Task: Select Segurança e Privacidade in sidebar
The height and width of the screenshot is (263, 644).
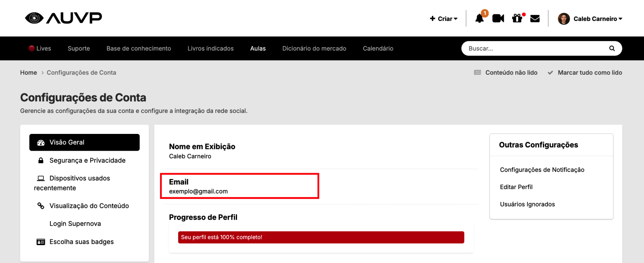Action: 87,160
